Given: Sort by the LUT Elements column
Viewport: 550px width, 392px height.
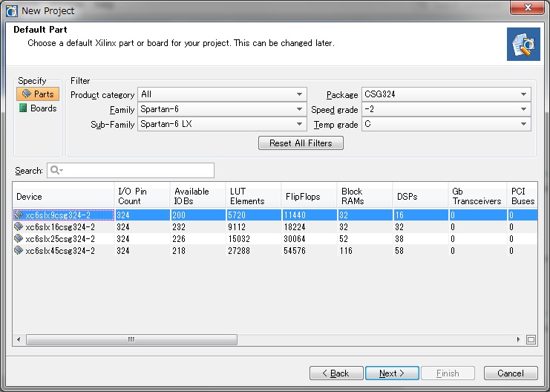Looking at the screenshot, I should click(x=254, y=196).
